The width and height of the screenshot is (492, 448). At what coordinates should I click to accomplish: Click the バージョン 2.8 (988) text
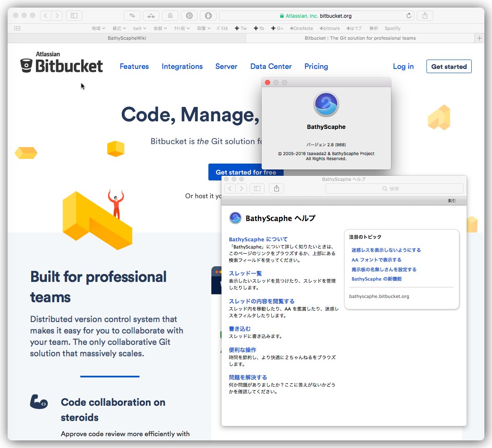pos(326,145)
